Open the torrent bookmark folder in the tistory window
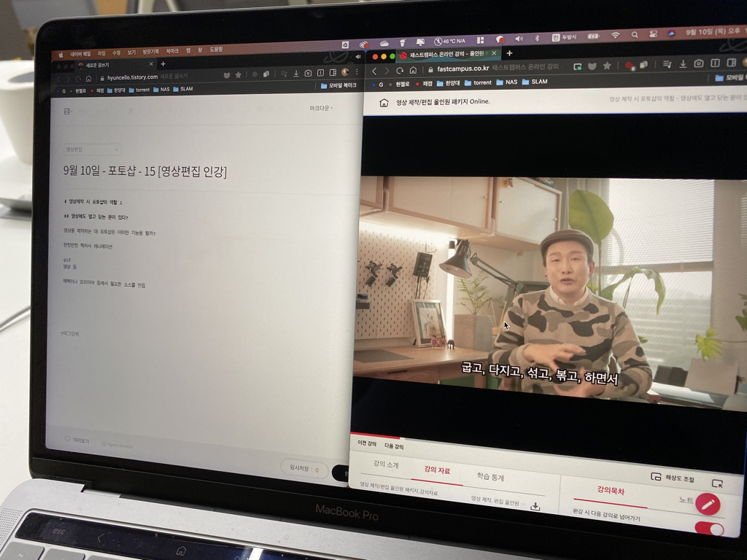Image resolution: width=747 pixels, height=560 pixels. [x=139, y=90]
